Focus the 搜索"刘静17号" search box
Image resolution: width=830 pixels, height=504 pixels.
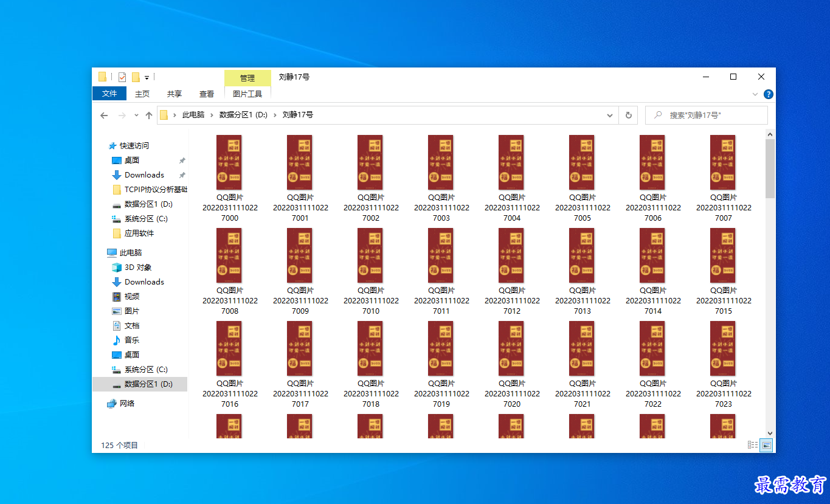pyautogui.click(x=706, y=115)
